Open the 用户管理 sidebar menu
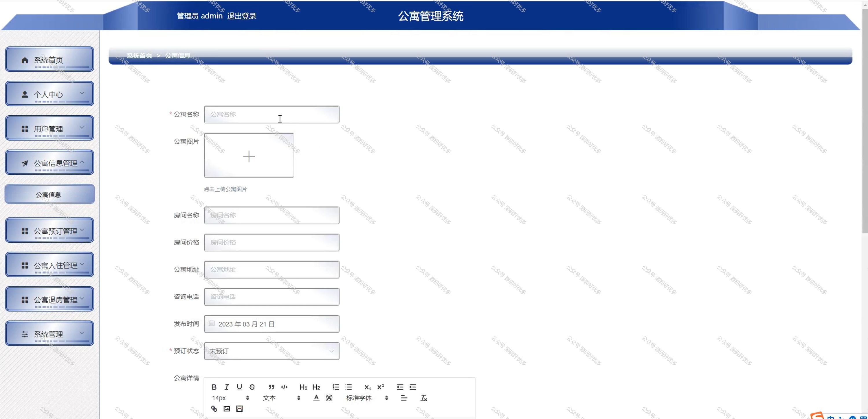Viewport: 868px width, 419px height. 49,128
